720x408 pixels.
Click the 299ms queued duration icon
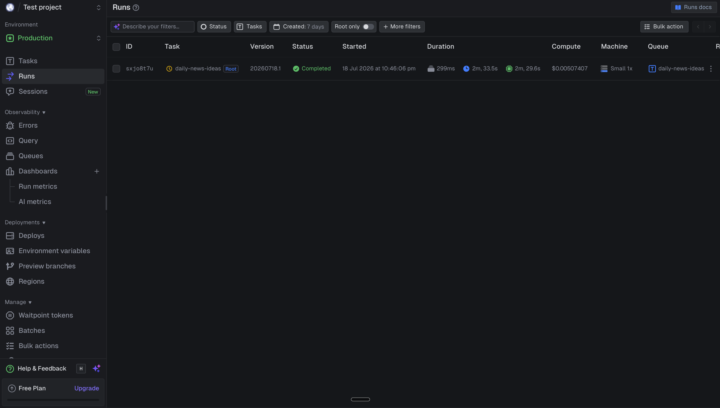431,69
